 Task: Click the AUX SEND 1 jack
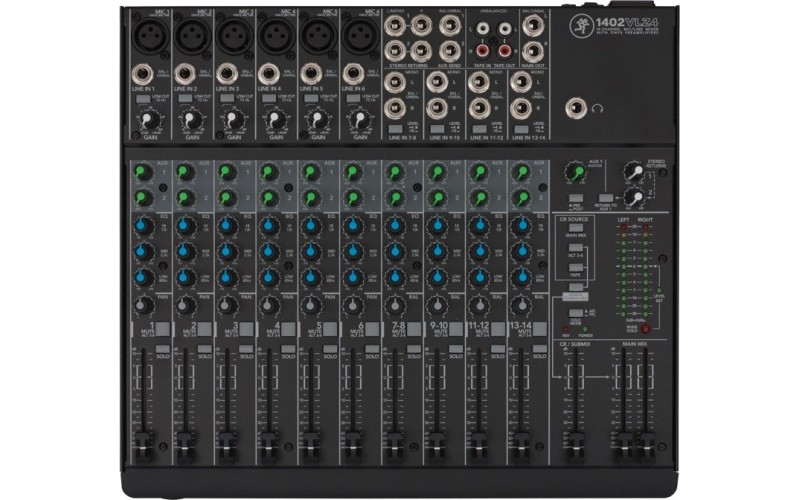coord(449,25)
